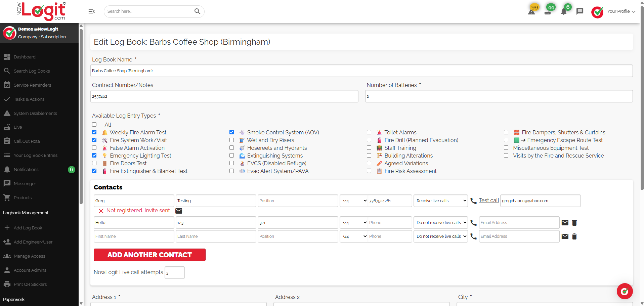Open Greg's +44 country code dropdown
Screen dimensions: 644x306
tap(354, 201)
